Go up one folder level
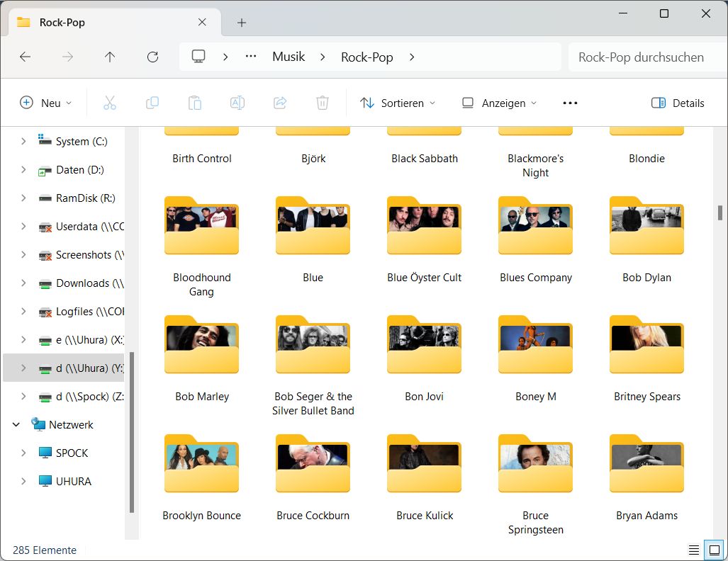 pyautogui.click(x=110, y=57)
